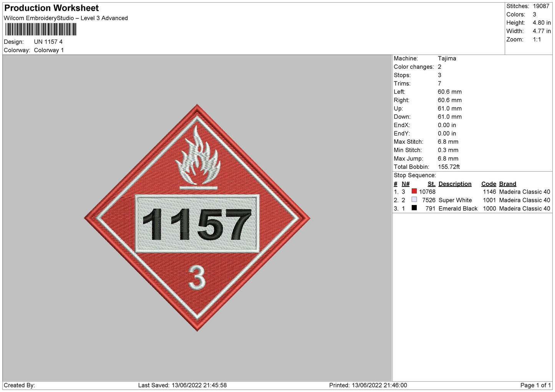The image size is (555, 392).
Task: Click the Super White color swatch
Action: click(414, 200)
